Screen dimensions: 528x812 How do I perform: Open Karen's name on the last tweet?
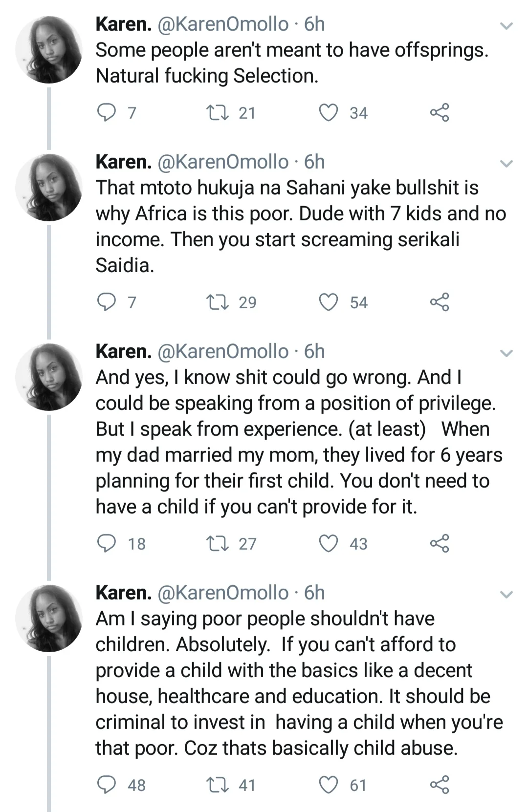[x=123, y=593]
